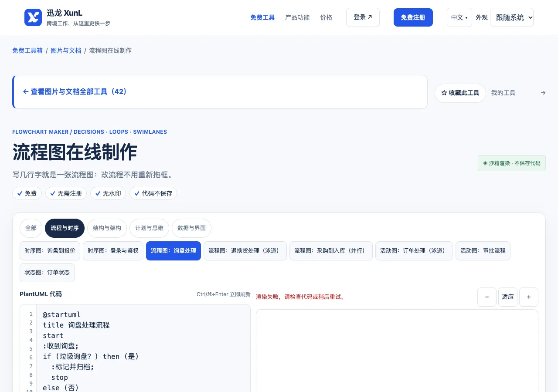
Task: Click the 适应 fit-to-view button
Action: (508, 297)
